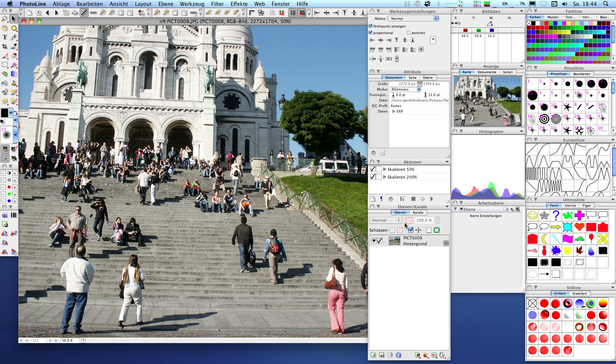Select the Text tool in the toolbox
Image resolution: width=616 pixels, height=364 pixels.
pos(5,37)
